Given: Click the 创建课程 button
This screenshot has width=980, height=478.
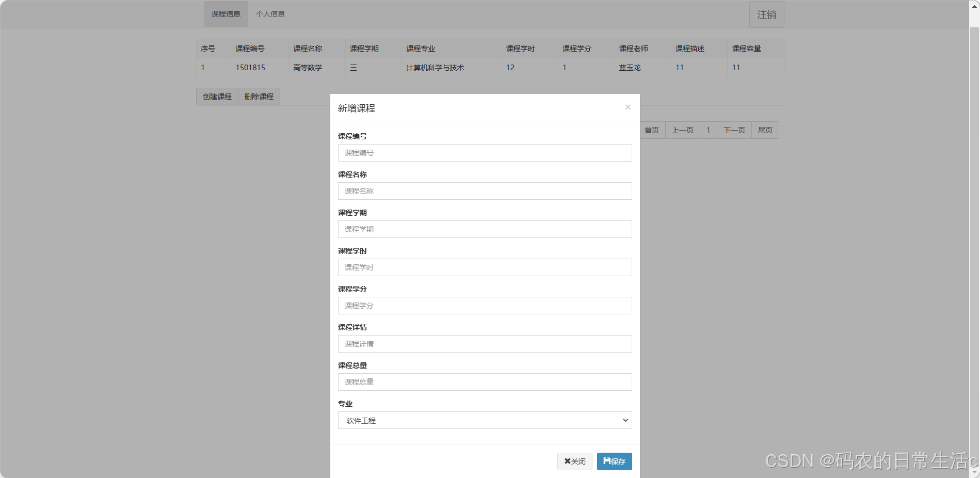Looking at the screenshot, I should pos(216,96).
